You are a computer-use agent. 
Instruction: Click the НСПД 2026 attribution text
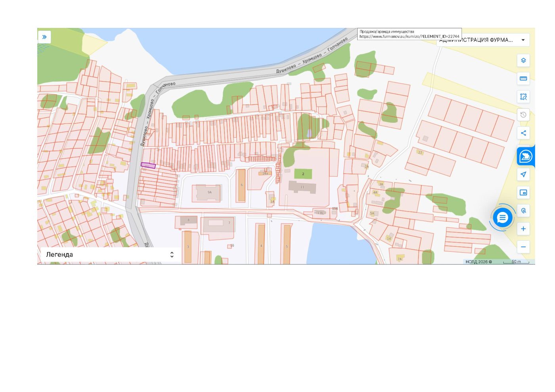point(478,262)
